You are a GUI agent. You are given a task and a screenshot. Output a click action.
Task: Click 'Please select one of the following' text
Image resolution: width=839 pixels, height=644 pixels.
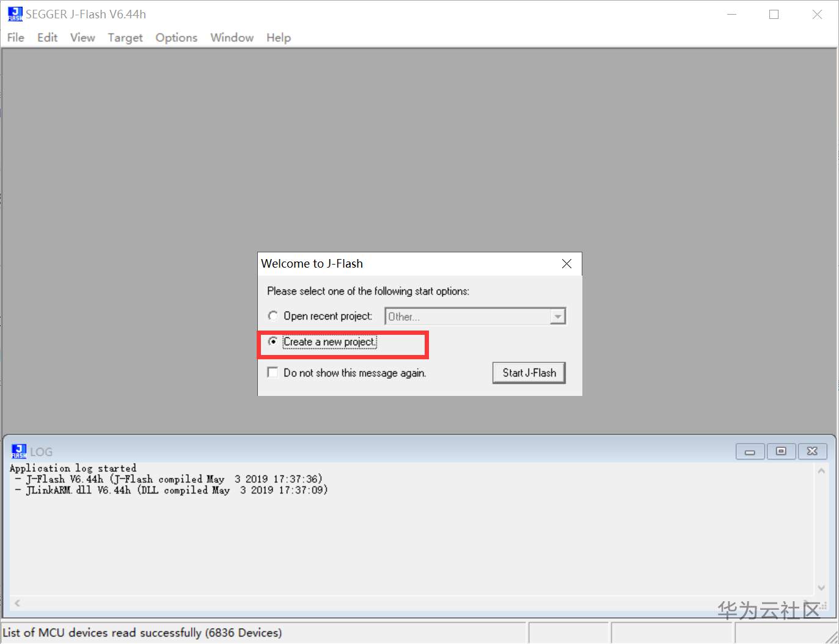(x=368, y=291)
